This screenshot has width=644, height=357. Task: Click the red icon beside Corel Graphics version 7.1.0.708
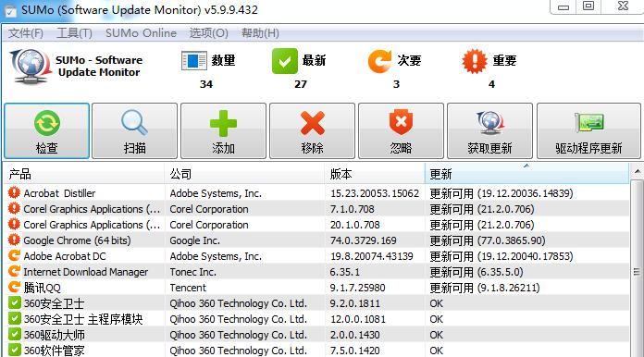pos(14,208)
